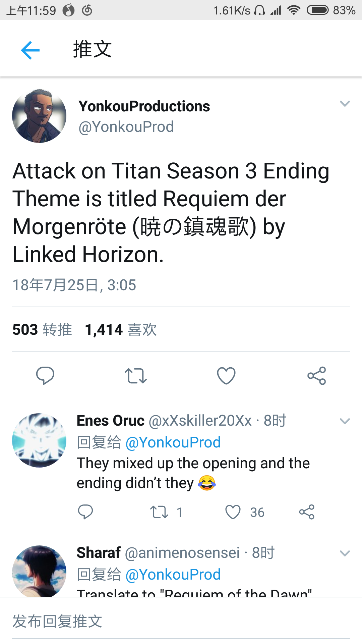
Task: Open Enes Oruc's profile avatar
Action: pyautogui.click(x=39, y=440)
